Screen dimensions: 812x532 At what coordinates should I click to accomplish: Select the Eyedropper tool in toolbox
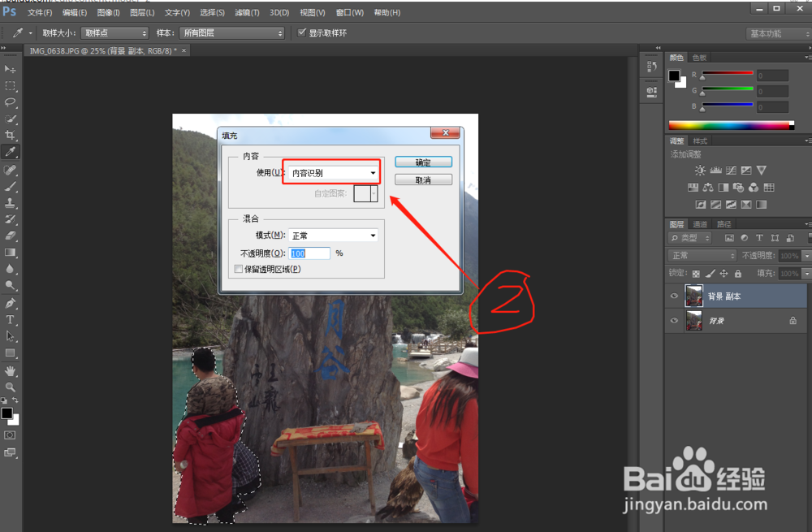pyautogui.click(x=10, y=152)
